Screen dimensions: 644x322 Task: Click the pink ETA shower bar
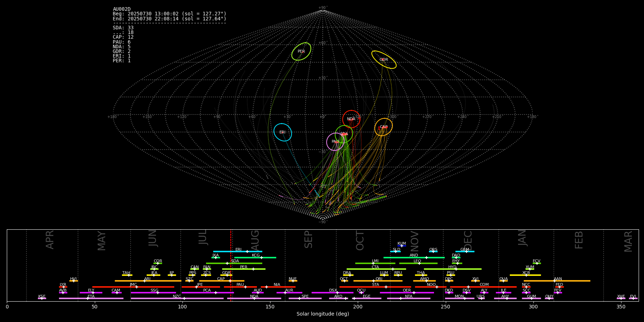[91, 298]
